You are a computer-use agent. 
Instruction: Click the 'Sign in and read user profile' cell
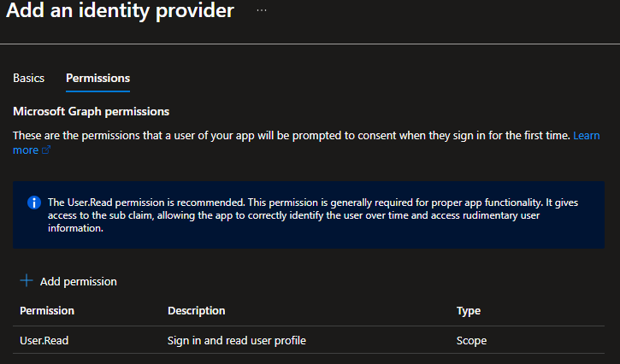236,340
